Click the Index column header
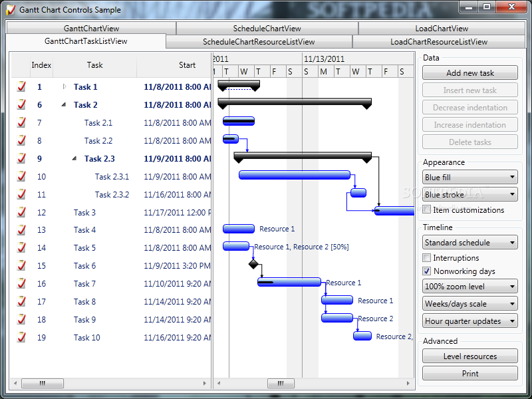Image resolution: width=532 pixels, height=399 pixels. (x=41, y=65)
